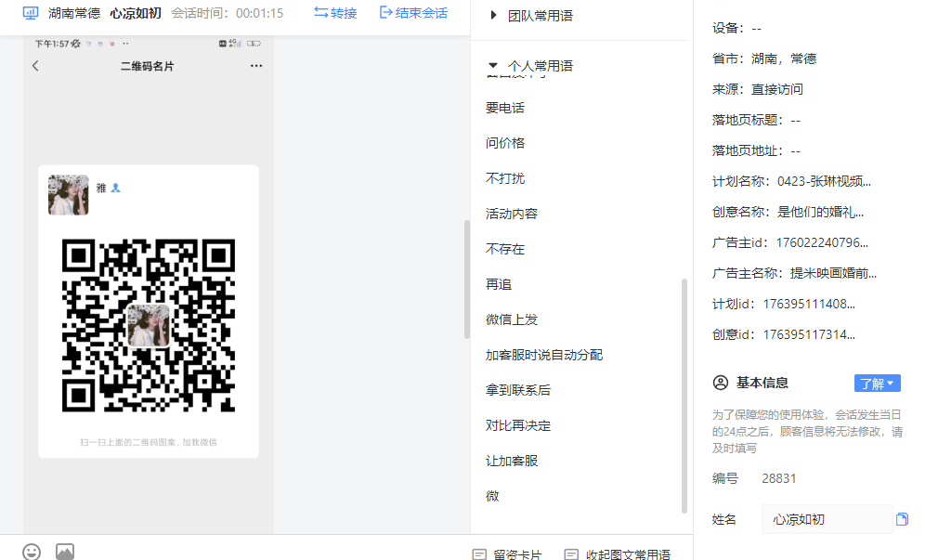
Task: Open the 留资卡片 option
Action: coord(507,554)
